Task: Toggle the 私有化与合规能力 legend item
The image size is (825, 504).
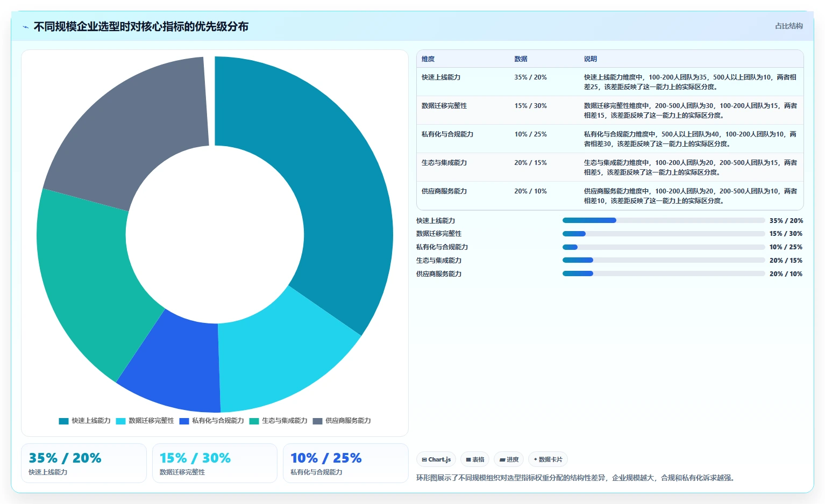Action: (211, 421)
